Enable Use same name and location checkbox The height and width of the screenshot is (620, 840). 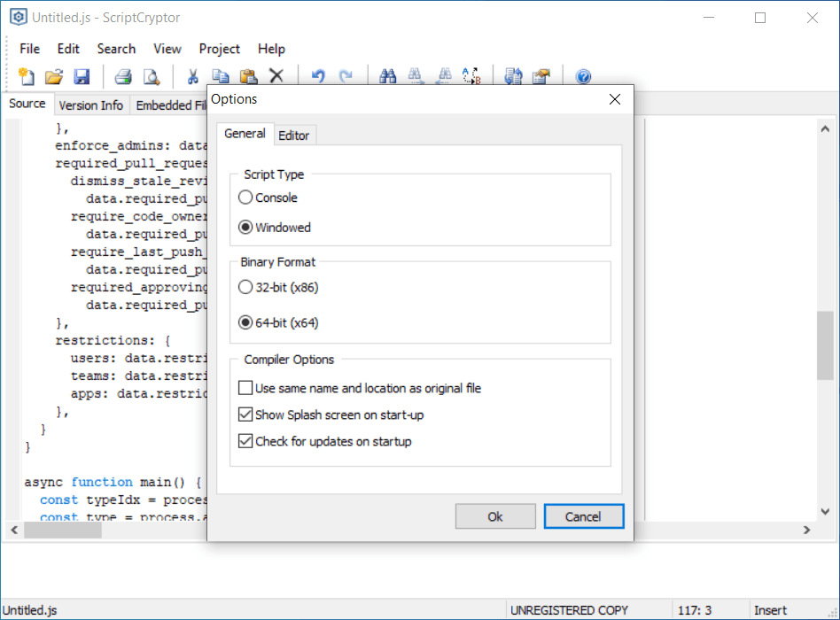point(360,388)
